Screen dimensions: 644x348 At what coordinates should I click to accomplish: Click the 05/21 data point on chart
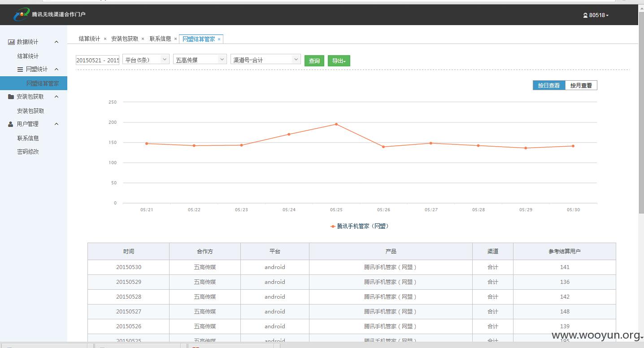point(147,144)
